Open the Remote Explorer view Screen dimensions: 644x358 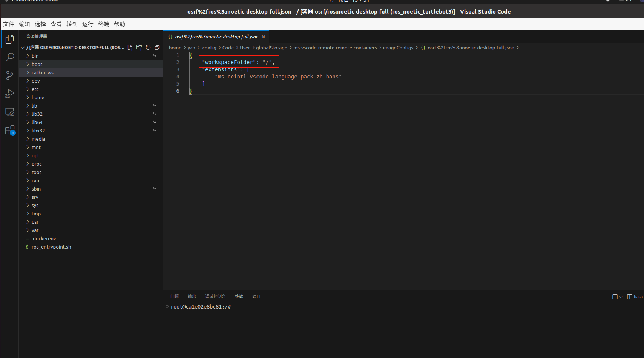click(9, 112)
